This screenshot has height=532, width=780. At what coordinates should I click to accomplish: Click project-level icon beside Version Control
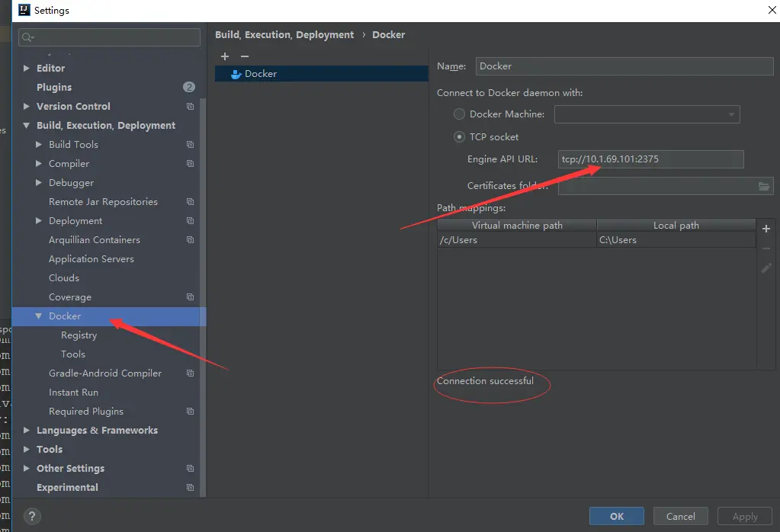pyautogui.click(x=190, y=107)
